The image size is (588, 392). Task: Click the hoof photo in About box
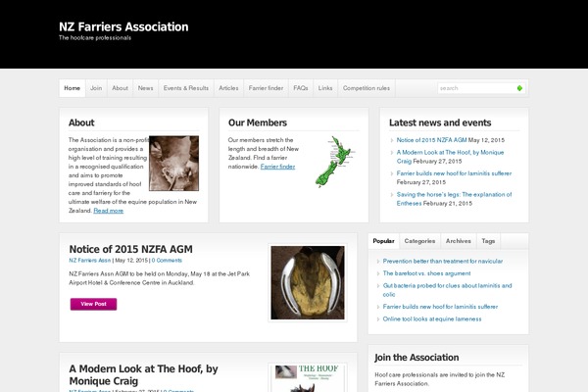[x=174, y=164]
